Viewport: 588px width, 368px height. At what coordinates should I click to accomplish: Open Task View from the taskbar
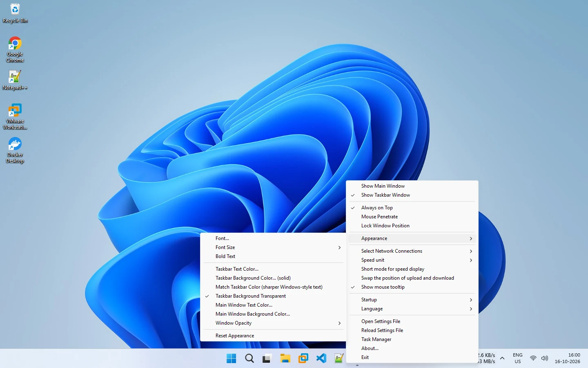tap(267, 359)
